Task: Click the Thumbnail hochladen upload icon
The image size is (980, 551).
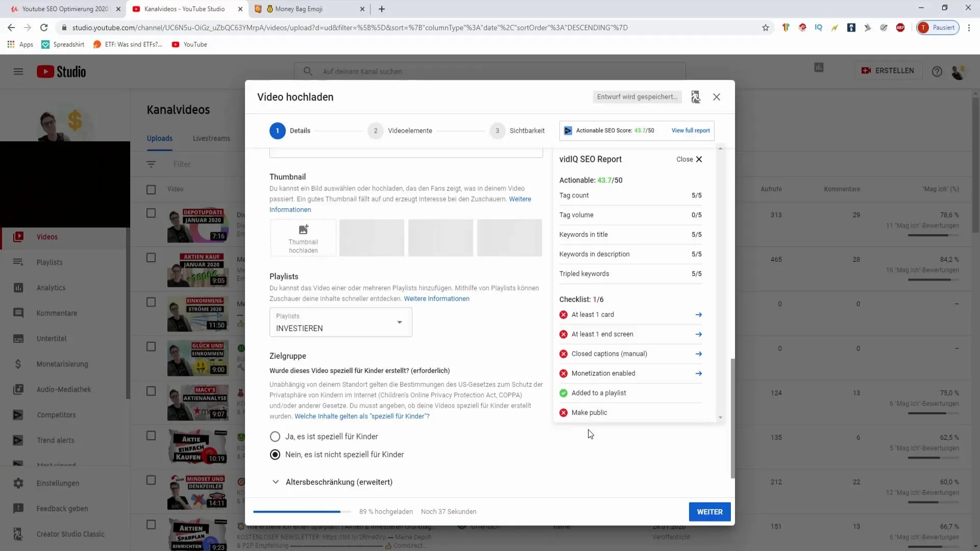Action: [x=303, y=230]
